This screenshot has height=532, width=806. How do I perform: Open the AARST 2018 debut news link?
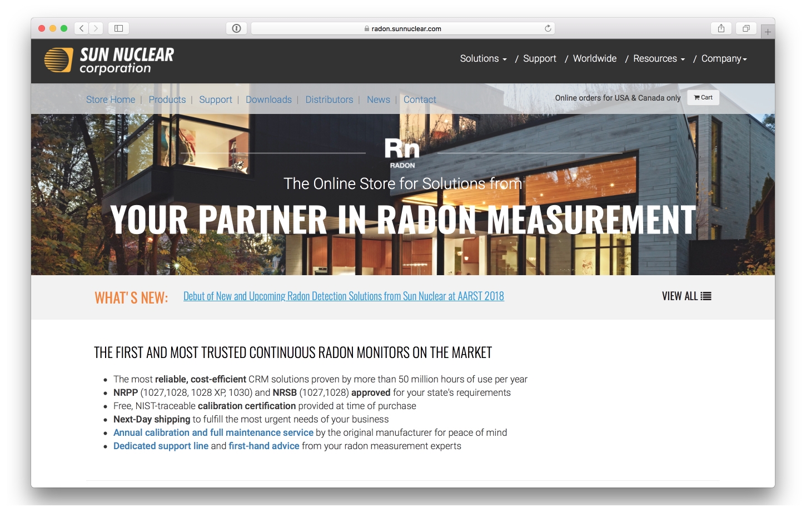click(x=344, y=296)
